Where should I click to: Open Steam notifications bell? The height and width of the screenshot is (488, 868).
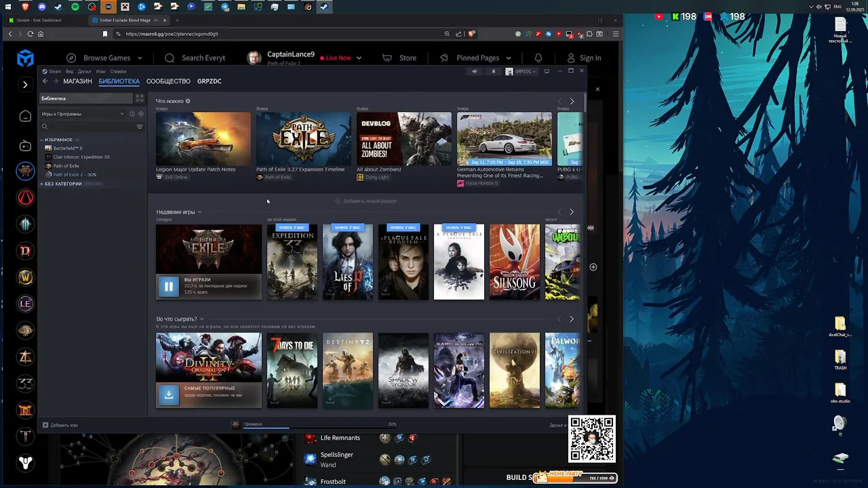[493, 71]
